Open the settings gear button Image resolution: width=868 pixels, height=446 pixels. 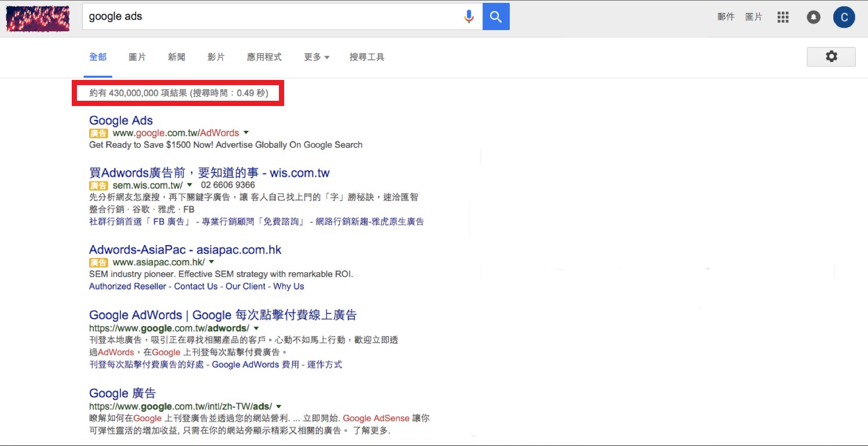(831, 57)
